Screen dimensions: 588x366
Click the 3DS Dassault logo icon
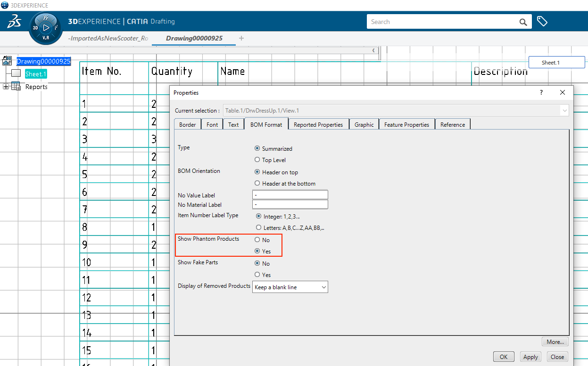(x=14, y=22)
